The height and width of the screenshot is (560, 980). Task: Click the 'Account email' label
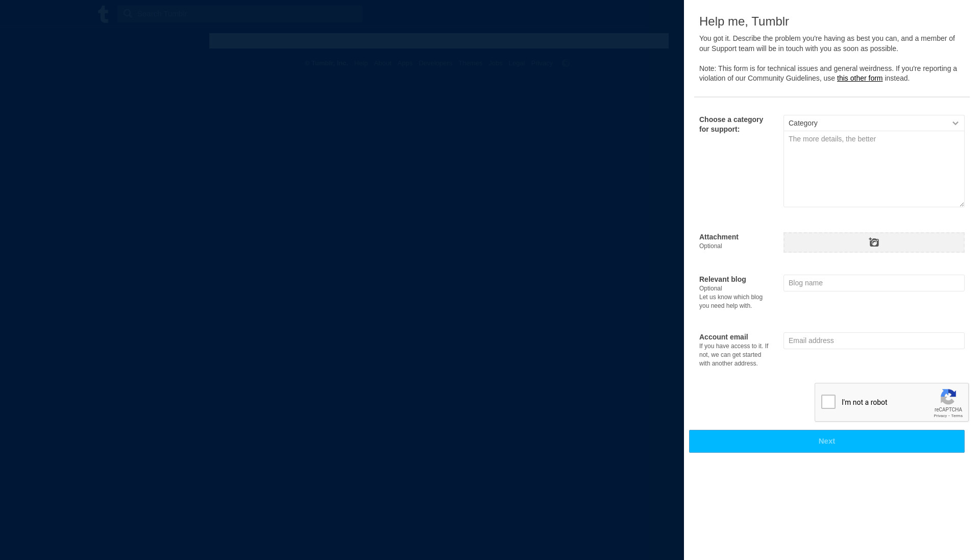tap(724, 337)
